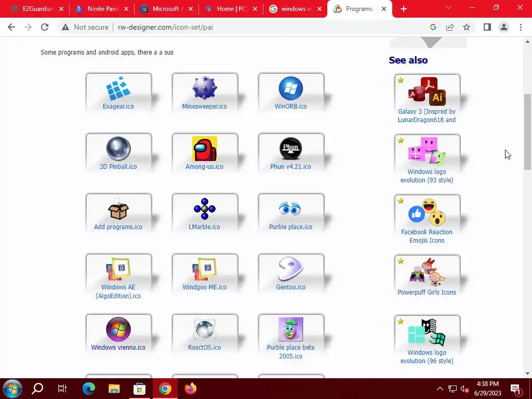Open the Windows AE (AlgoEdition).ico icon

pos(118,269)
